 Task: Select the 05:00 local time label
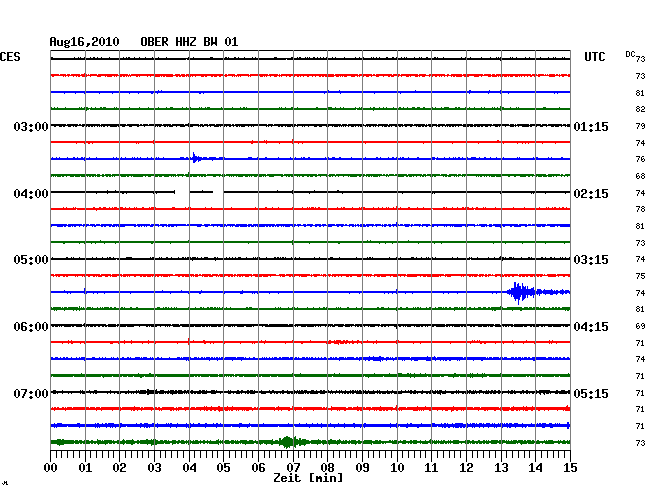31,260
